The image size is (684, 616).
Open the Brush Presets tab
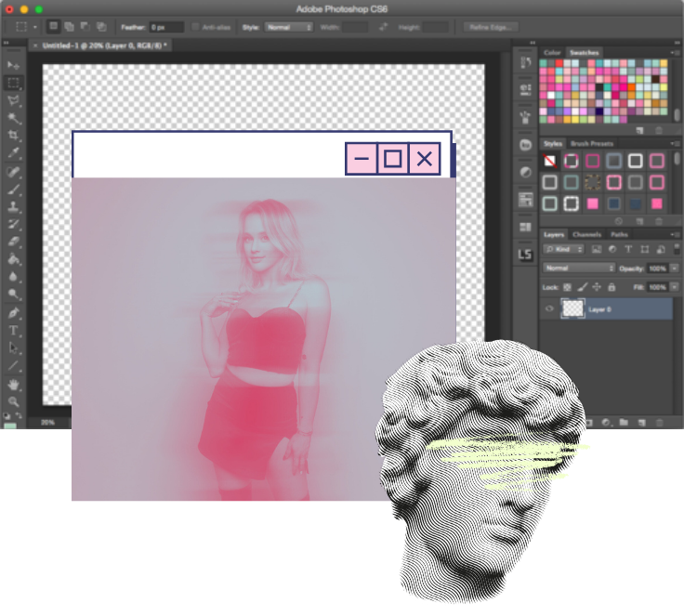click(591, 144)
